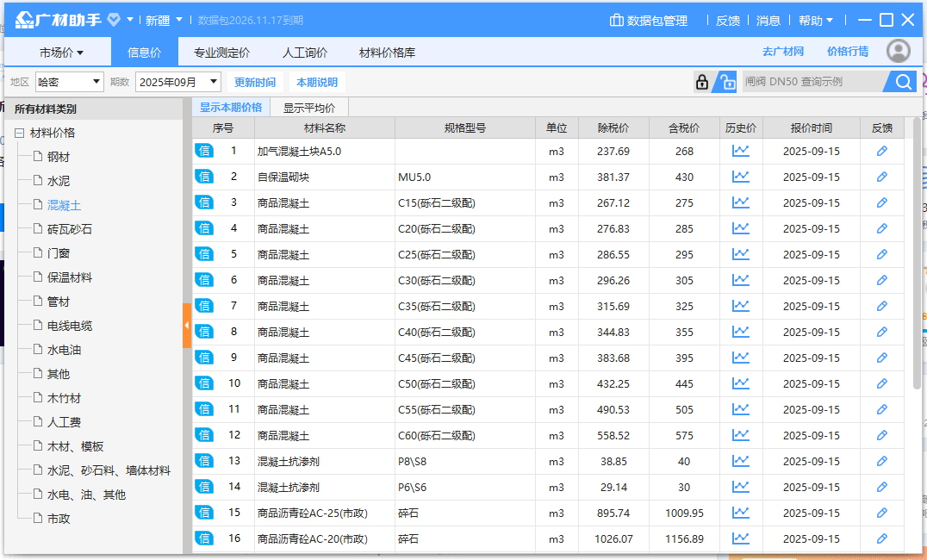Click feedback pencil for C40 商品混凝土
This screenshot has width=927, height=560.
(881, 332)
